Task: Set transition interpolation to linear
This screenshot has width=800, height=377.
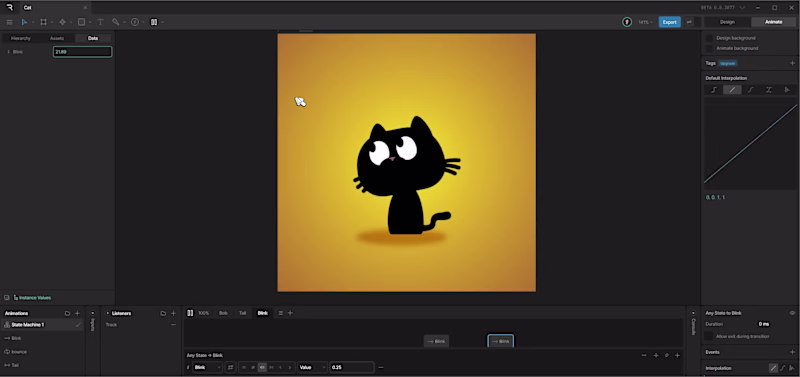Action: pyautogui.click(x=773, y=368)
